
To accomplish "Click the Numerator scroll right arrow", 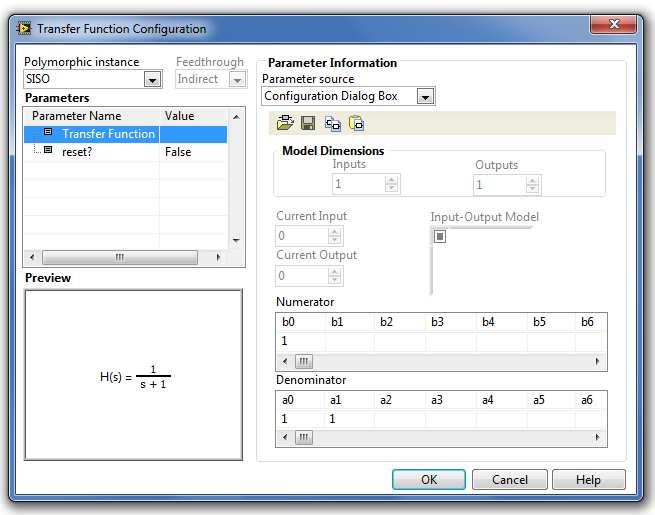I will [597, 361].
